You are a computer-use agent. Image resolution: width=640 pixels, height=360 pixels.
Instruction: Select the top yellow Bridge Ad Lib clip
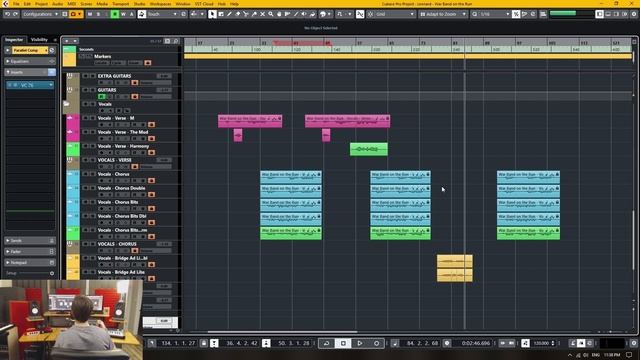point(455,261)
